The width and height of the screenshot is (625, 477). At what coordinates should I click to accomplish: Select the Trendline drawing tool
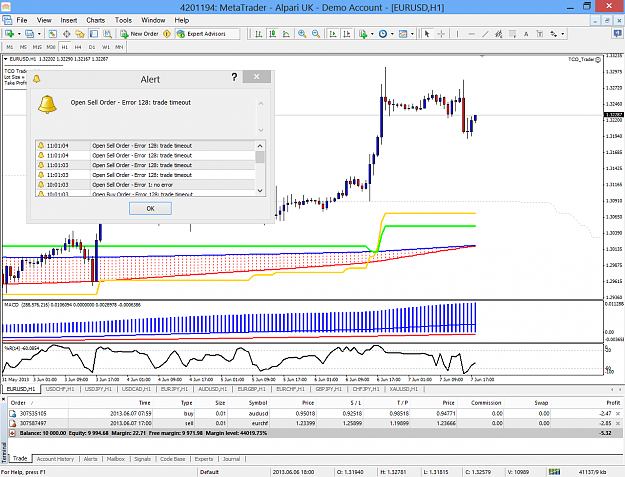[485, 34]
